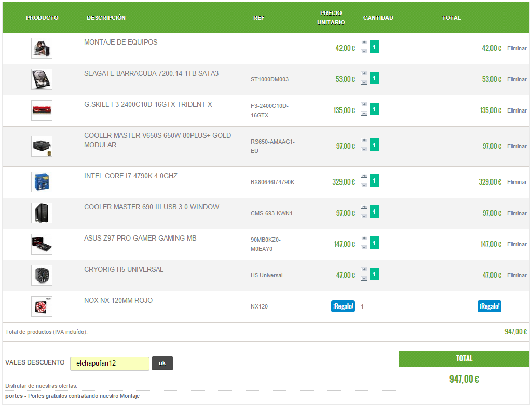Open Cooler Master V650S power supply thumbnail
This screenshot has height=406, width=532.
[42, 146]
